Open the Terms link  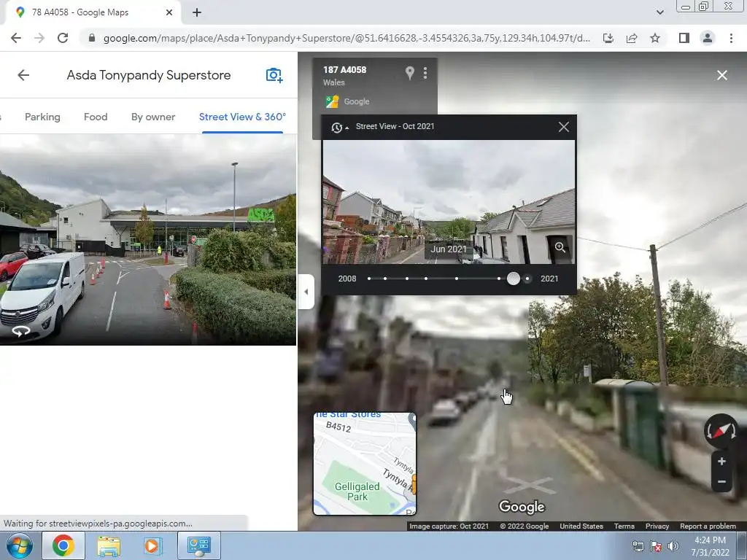(x=624, y=526)
